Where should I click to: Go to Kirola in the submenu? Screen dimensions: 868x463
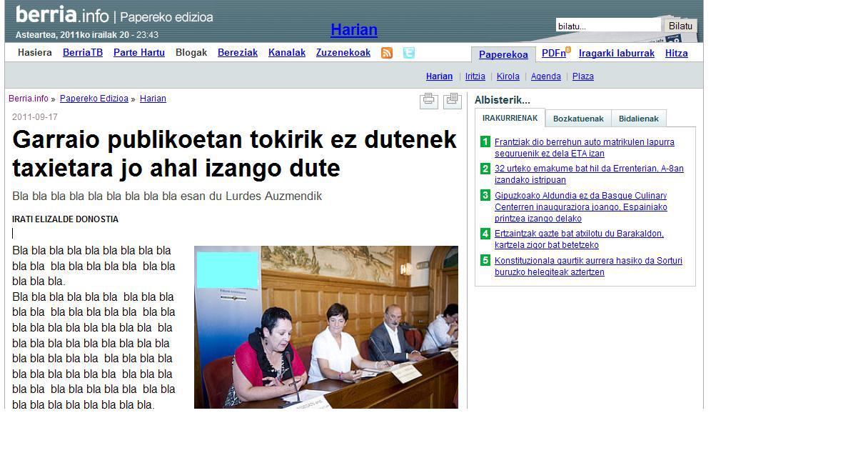point(508,76)
